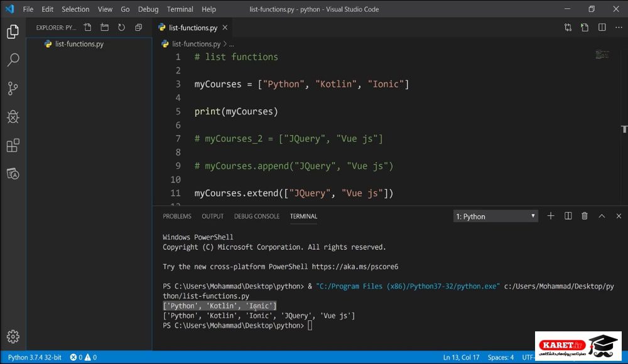This screenshot has width=628, height=364.
Task: Click the terminal prompt cursor input
Action: (310, 326)
